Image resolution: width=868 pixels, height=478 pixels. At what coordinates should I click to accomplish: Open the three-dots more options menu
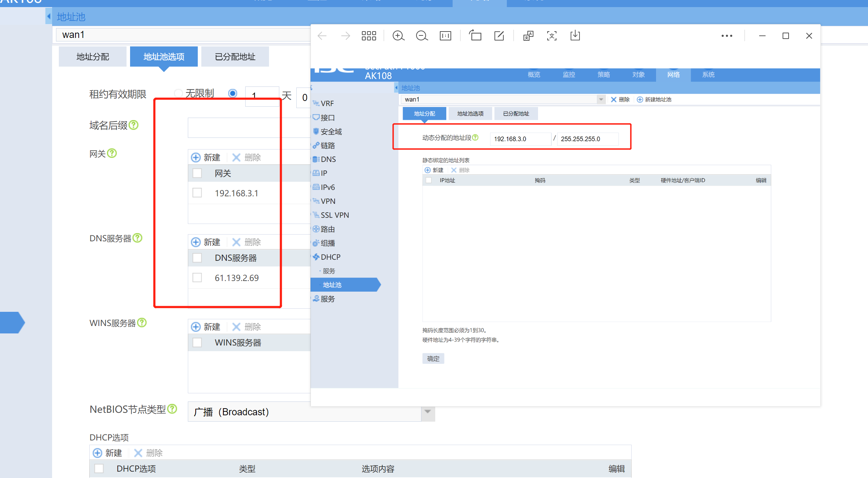pos(727,36)
